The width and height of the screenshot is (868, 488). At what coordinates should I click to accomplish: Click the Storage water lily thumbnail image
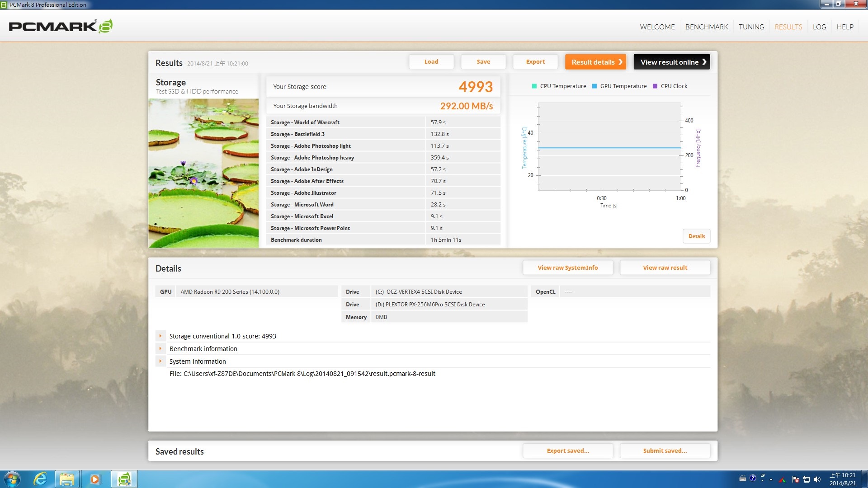click(203, 173)
